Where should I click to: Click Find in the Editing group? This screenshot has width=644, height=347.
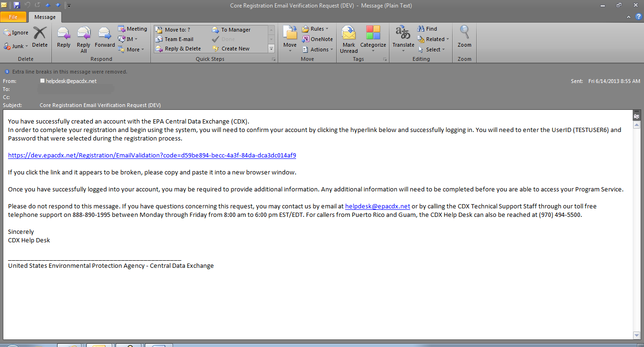pos(427,29)
